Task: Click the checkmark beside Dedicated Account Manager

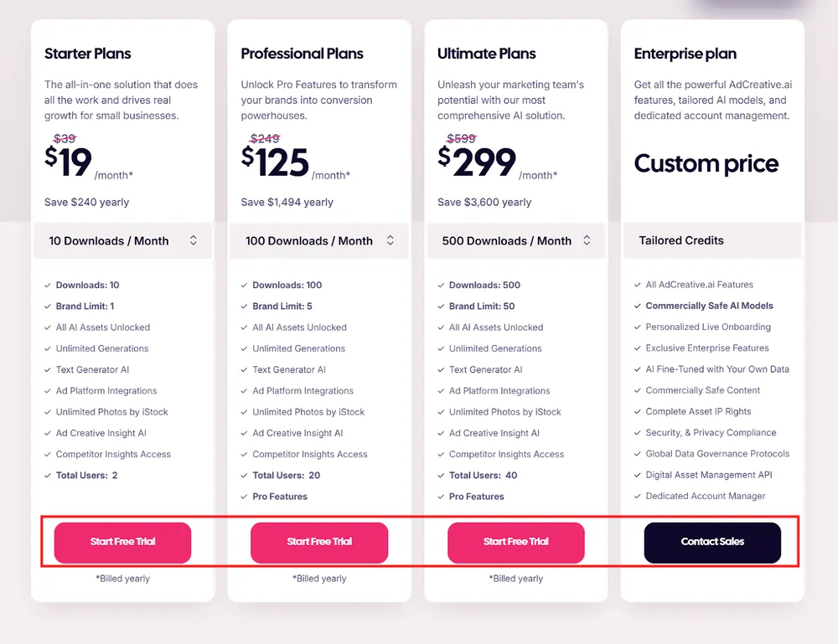Action: coord(638,496)
